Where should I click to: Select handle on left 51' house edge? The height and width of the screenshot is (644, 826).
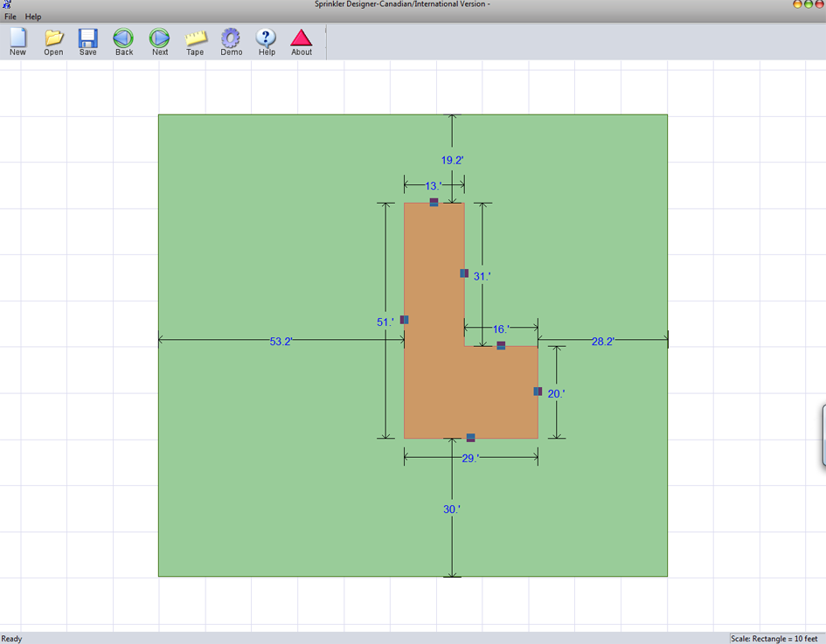coord(404,320)
